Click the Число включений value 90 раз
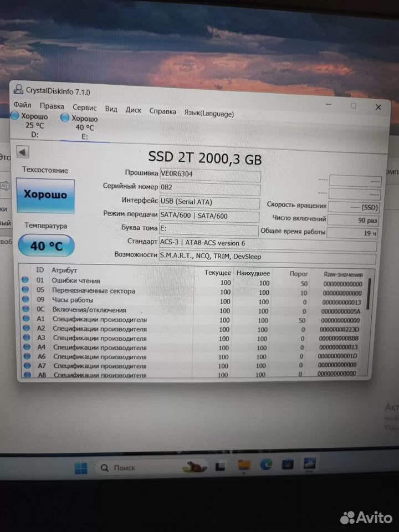Screen dimensions: 399x532 [x=353, y=220]
